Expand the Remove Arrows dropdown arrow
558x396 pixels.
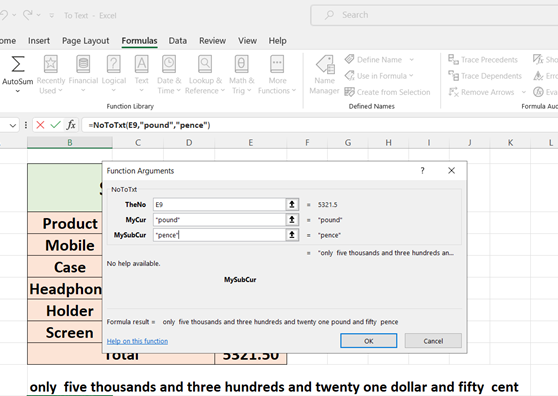pos(523,92)
